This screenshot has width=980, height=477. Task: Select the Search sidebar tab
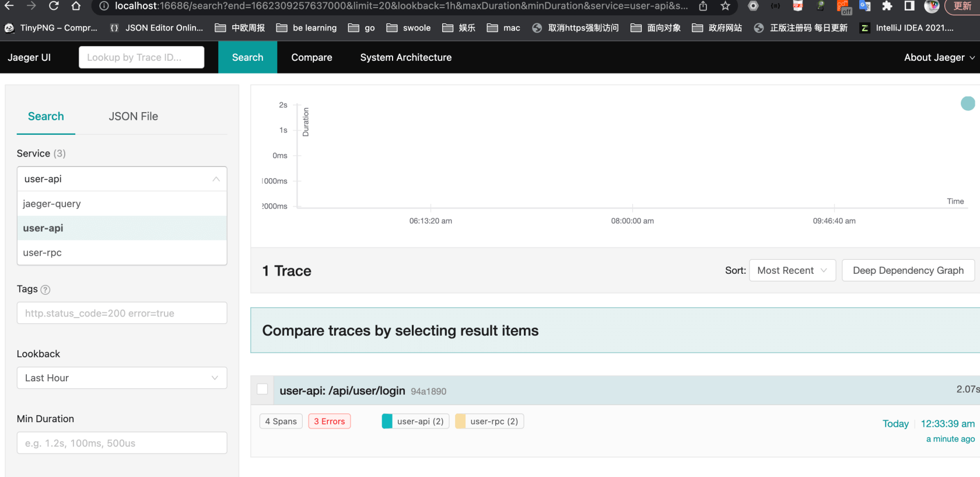46,116
